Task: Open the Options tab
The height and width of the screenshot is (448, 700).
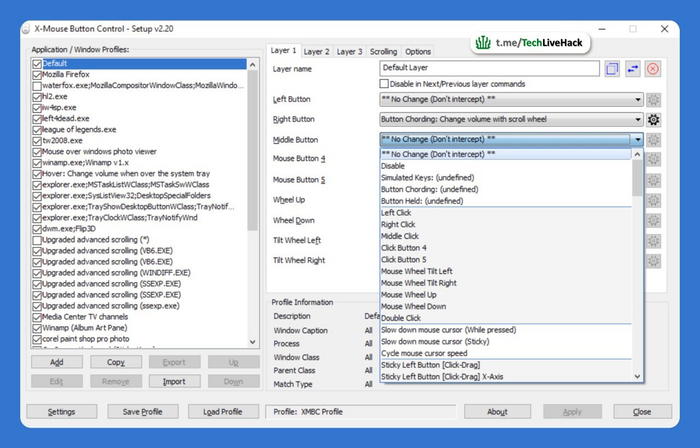Action: tap(418, 52)
